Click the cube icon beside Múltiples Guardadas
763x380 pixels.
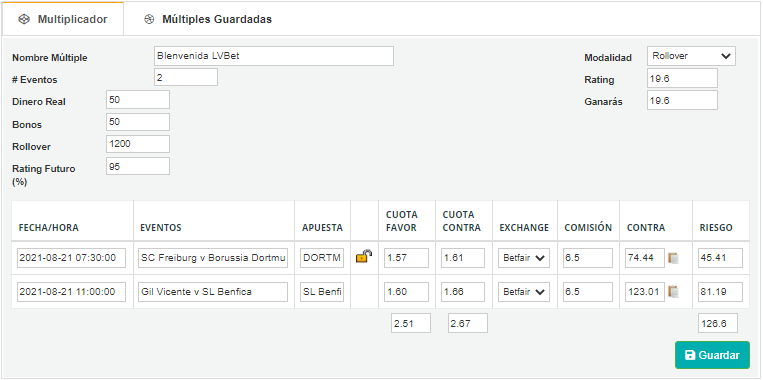click(x=149, y=19)
